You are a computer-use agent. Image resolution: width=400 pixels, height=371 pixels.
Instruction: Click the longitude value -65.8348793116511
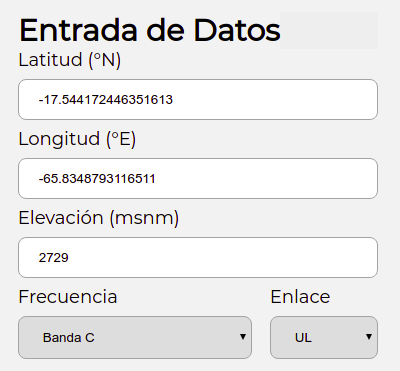coord(97,179)
